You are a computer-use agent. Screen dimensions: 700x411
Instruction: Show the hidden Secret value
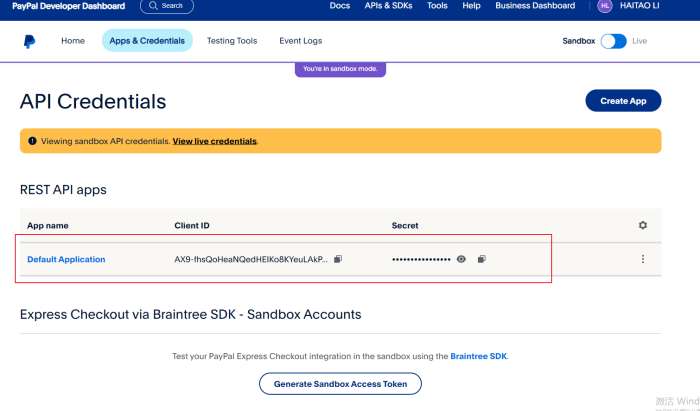[461, 259]
